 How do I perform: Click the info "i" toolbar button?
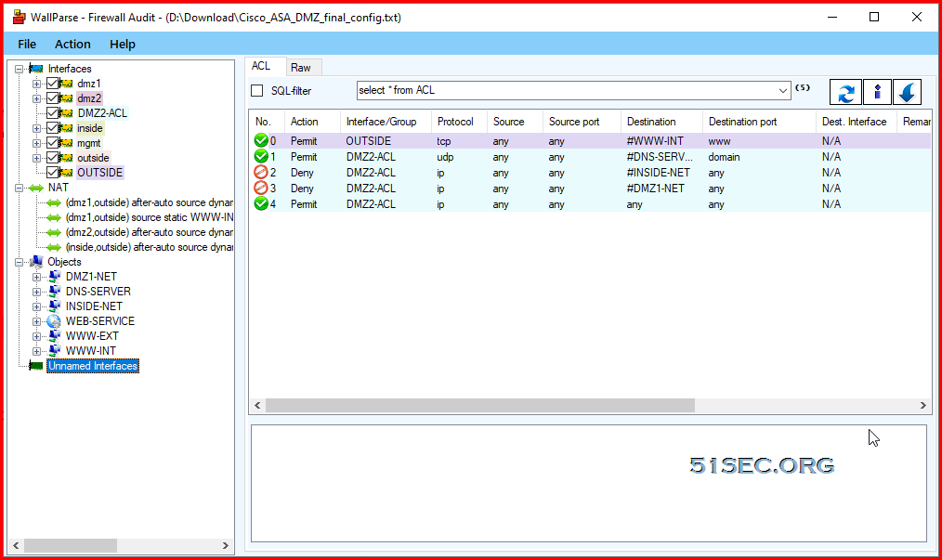(877, 93)
